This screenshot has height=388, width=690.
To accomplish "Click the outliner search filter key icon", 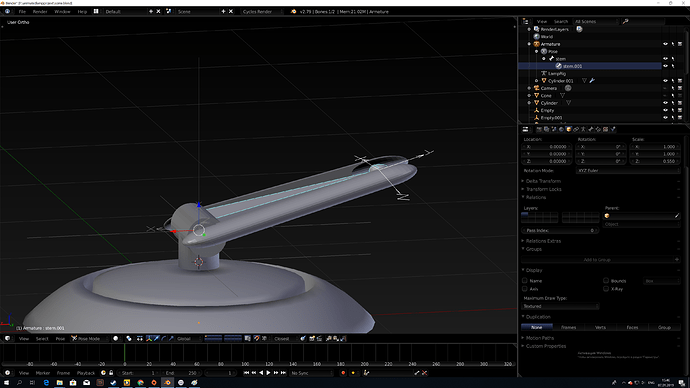I will tap(625, 21).
